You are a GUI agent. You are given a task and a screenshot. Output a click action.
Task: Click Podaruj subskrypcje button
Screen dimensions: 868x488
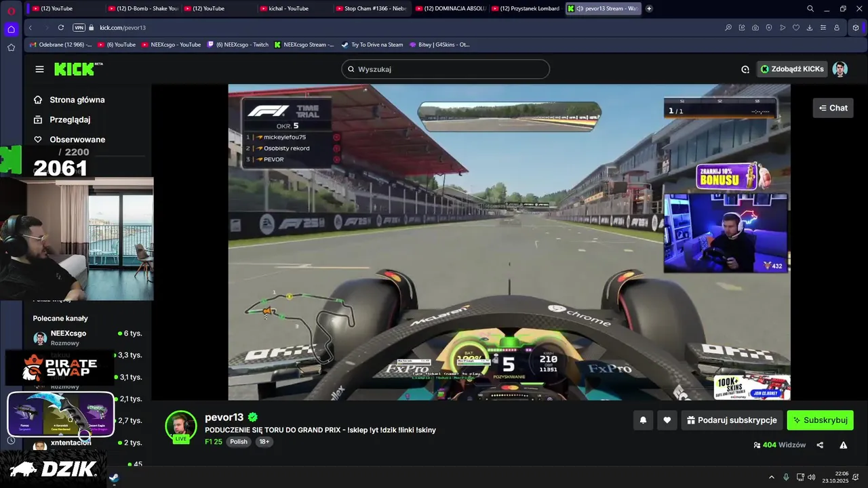[x=732, y=420]
